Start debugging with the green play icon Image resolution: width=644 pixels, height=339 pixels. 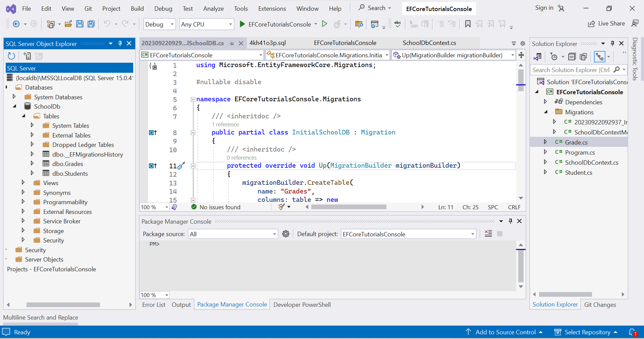click(x=242, y=24)
